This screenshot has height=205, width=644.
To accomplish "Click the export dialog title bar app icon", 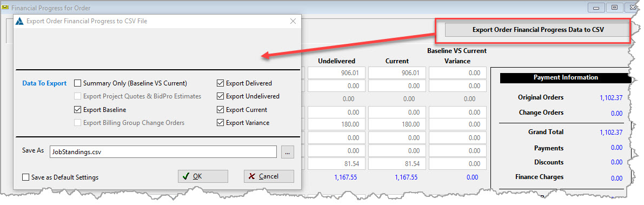I will pyautogui.click(x=19, y=21).
